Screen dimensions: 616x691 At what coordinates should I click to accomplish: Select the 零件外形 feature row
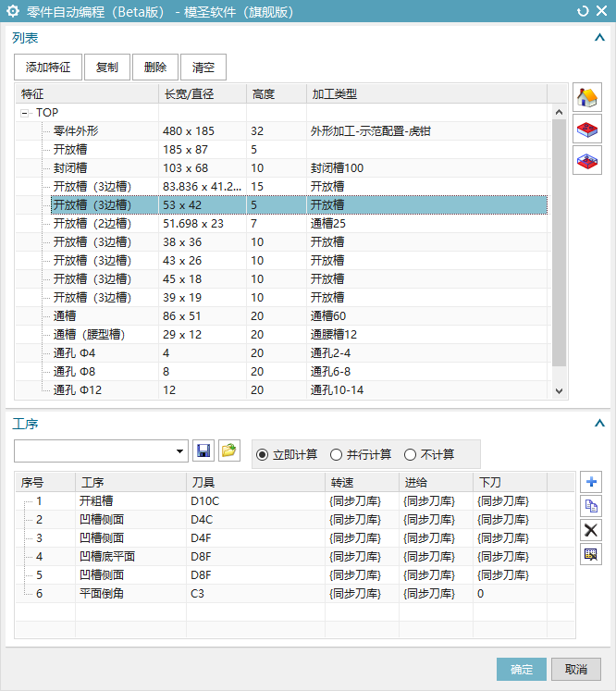pyautogui.click(x=283, y=130)
